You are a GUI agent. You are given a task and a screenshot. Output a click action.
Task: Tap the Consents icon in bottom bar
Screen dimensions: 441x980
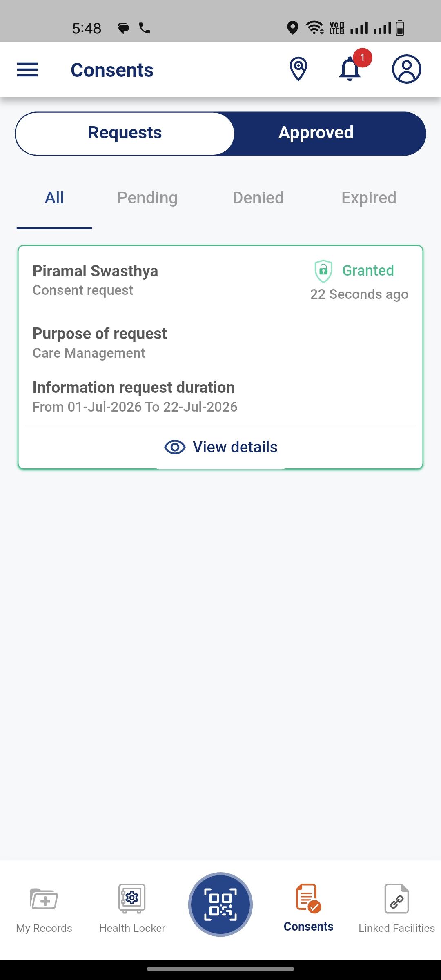[309, 898]
